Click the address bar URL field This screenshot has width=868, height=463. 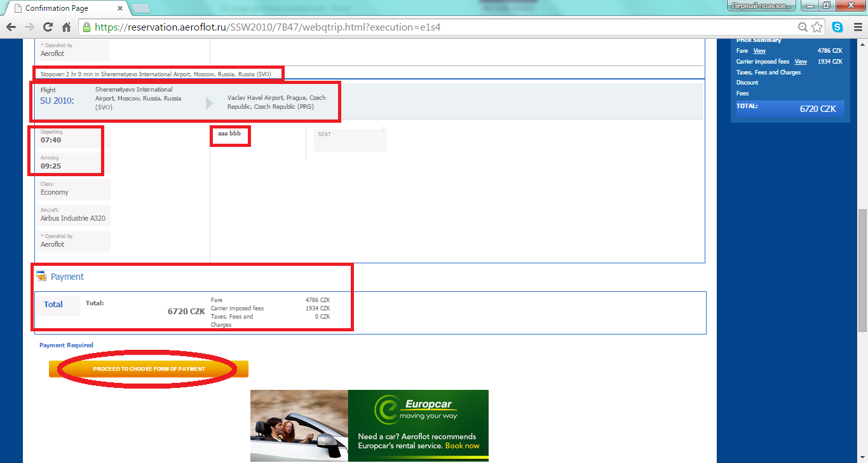445,27
